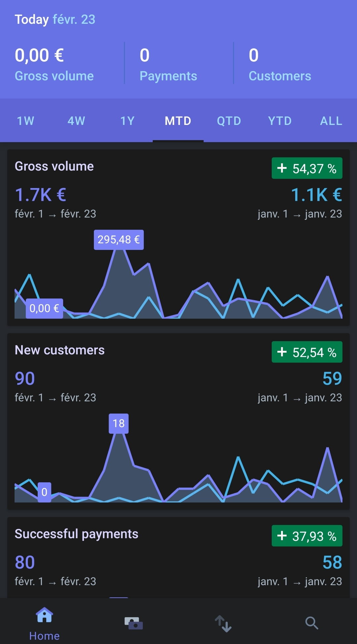Open the Home tab icon
The height and width of the screenshot is (644, 357).
(x=45, y=615)
